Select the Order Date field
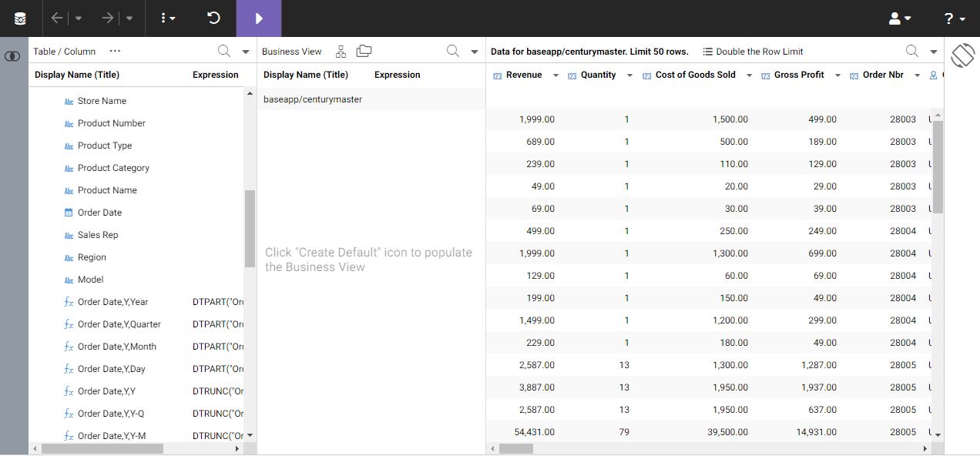The height and width of the screenshot is (456, 980). pos(99,213)
